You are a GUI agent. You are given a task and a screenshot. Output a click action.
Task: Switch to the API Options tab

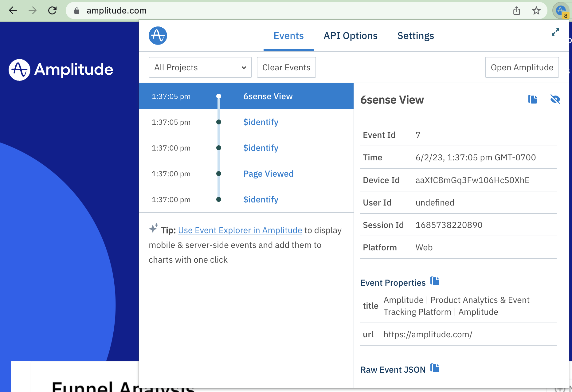tap(350, 36)
